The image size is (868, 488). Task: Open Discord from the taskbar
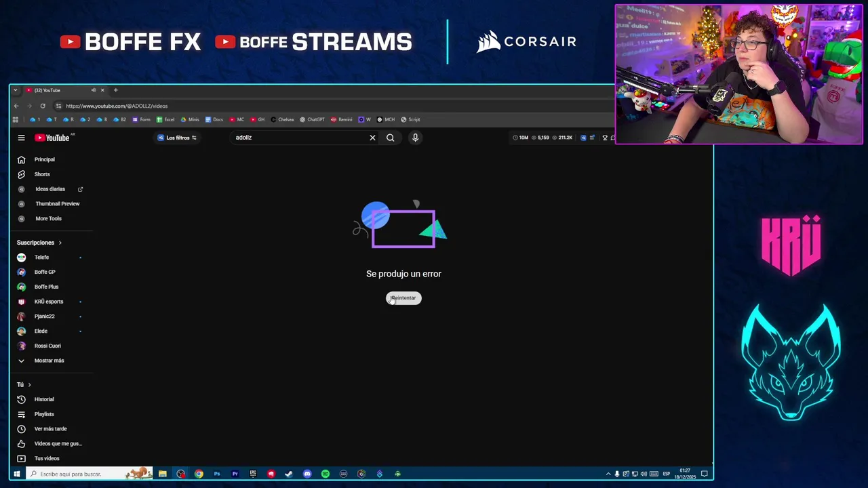(x=307, y=474)
